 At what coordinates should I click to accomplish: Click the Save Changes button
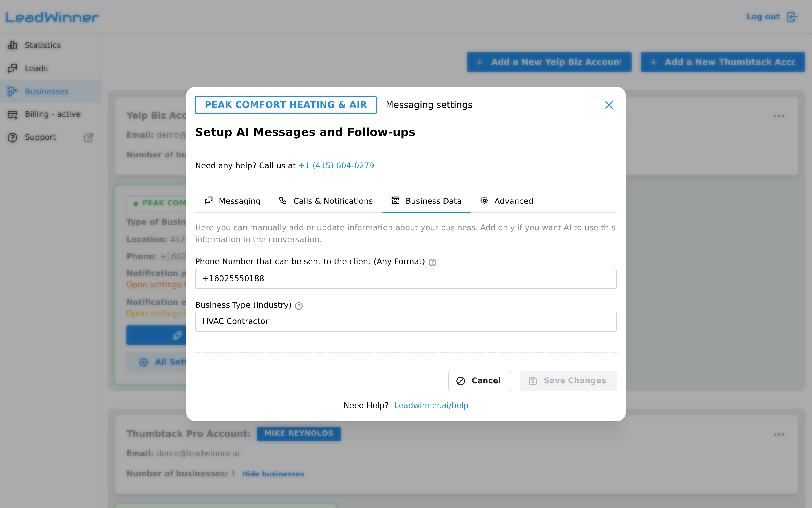(568, 381)
